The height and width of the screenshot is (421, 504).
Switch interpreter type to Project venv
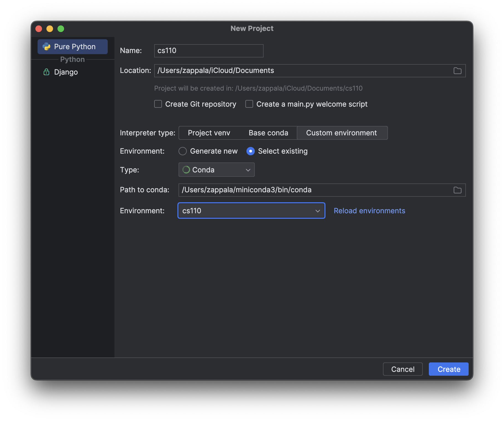pos(209,133)
